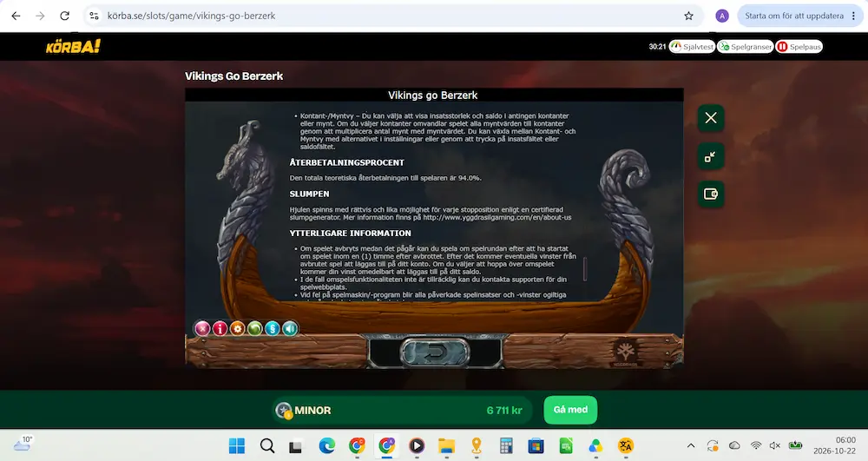Viewport: 868px width, 461px height.
Task: Open game settings with orange gear icon
Action: coord(238,329)
